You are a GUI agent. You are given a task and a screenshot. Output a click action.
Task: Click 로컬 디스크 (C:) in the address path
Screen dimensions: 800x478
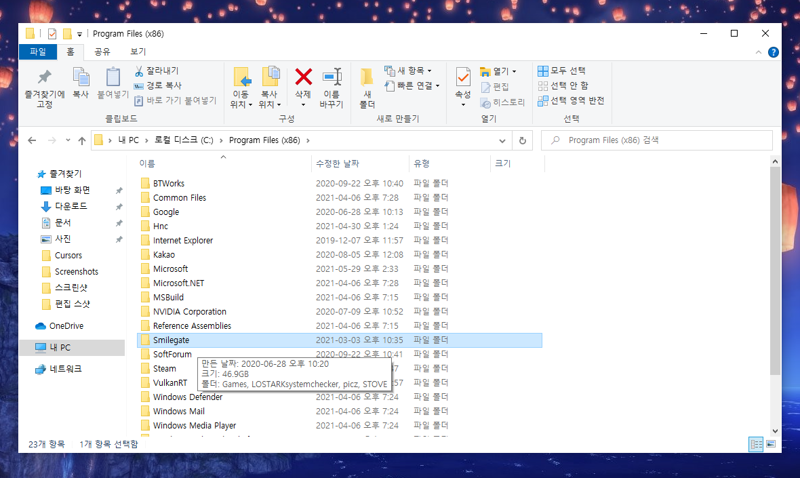[184, 140]
